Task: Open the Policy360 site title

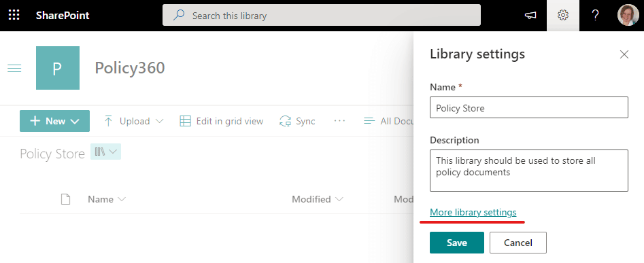Action: pyautogui.click(x=130, y=68)
